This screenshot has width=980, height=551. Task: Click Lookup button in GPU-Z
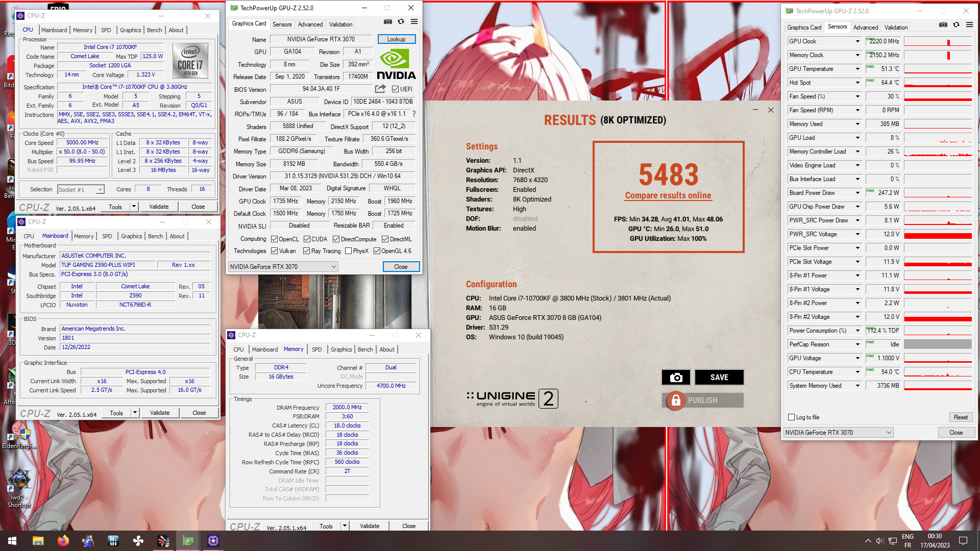396,39
